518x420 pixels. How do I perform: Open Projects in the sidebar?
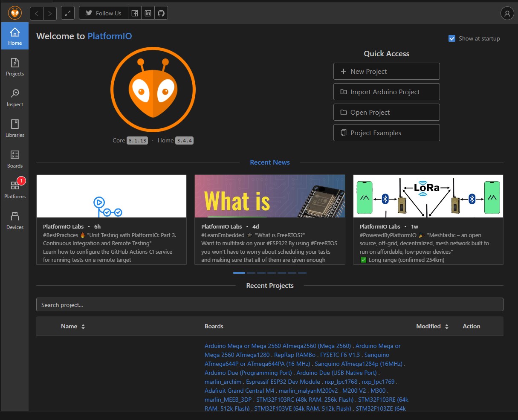coord(15,67)
